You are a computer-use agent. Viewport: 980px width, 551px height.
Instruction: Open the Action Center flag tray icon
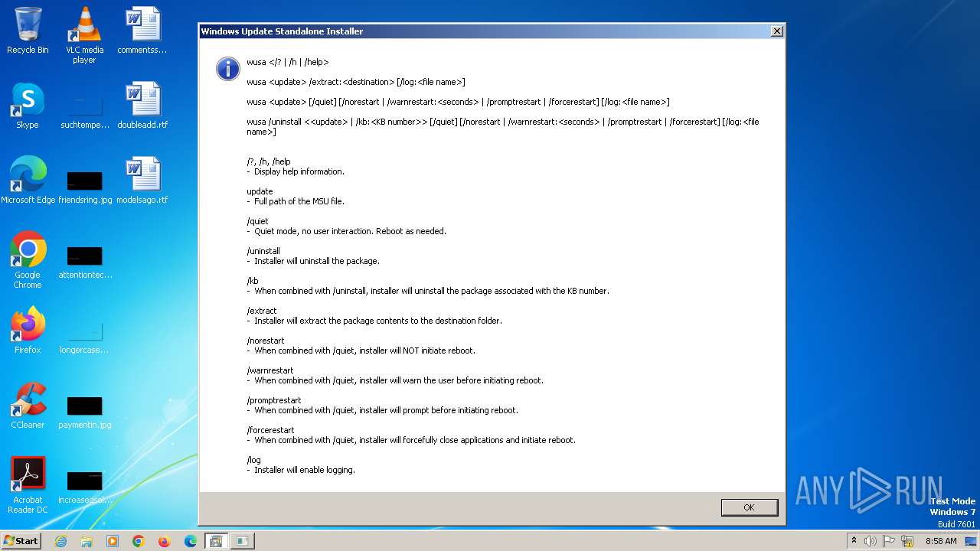889,541
